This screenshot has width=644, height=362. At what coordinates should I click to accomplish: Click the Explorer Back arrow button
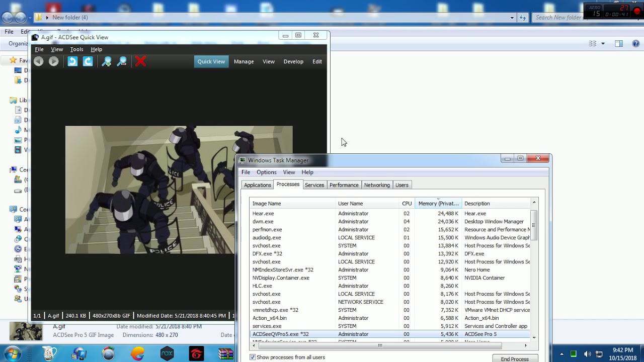click(8, 18)
